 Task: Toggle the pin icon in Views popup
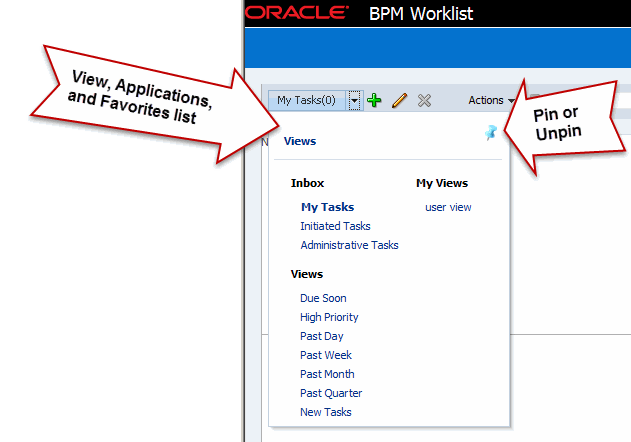[x=491, y=132]
